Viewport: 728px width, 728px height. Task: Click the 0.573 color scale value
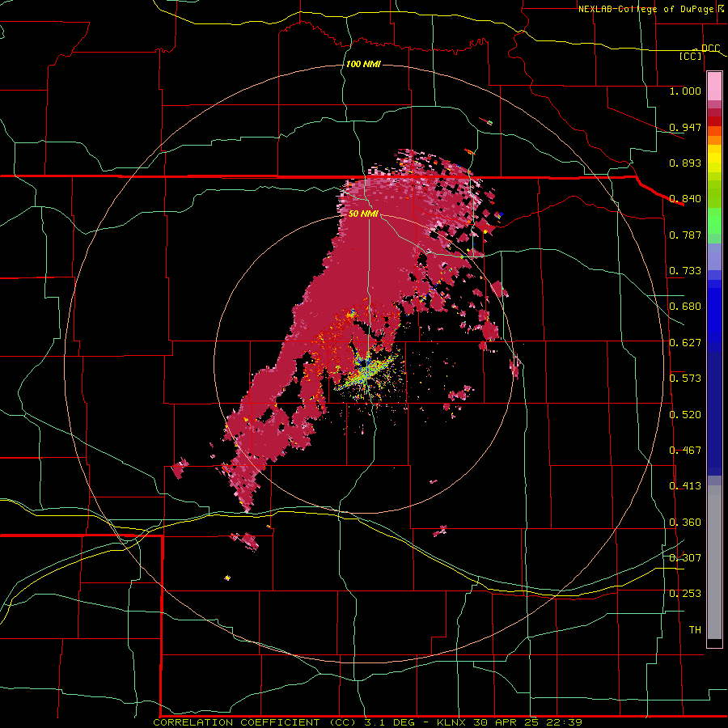[685, 379]
